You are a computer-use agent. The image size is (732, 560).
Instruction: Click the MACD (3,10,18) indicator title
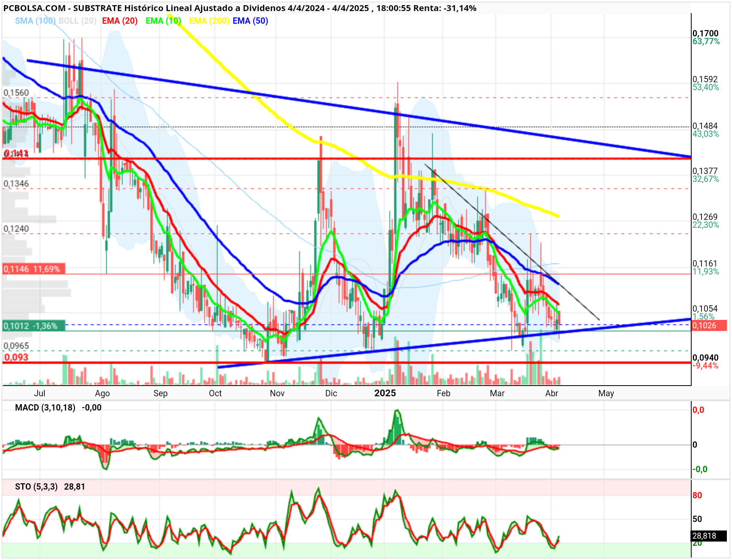click(x=45, y=408)
